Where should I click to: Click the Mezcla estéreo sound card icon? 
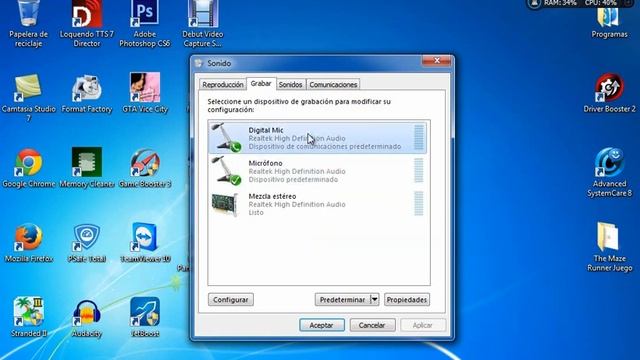point(224,204)
